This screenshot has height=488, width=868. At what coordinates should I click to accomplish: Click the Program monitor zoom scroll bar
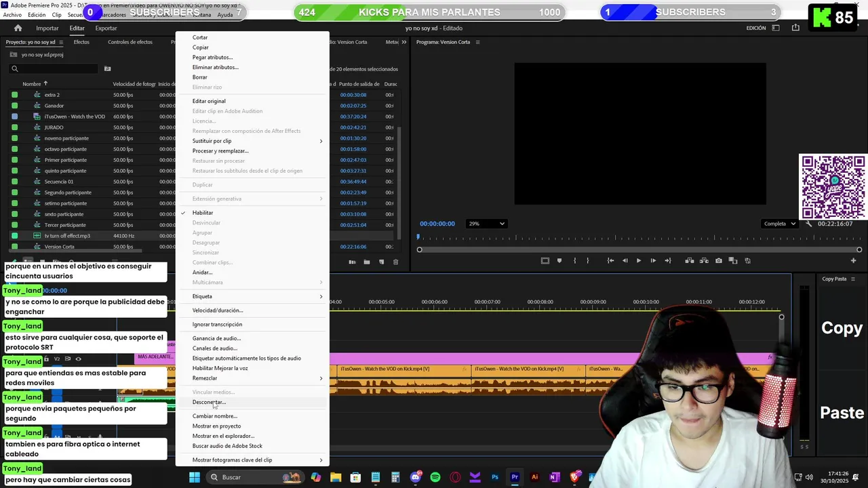click(639, 249)
